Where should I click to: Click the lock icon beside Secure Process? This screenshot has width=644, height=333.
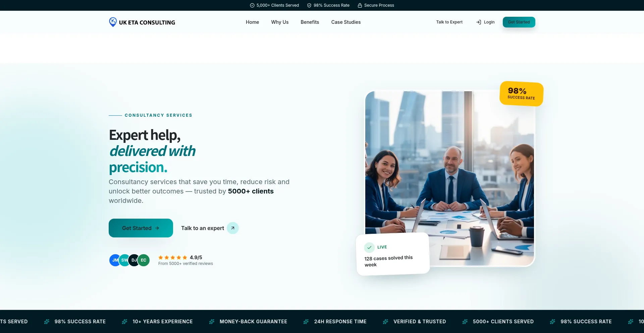(360, 5)
